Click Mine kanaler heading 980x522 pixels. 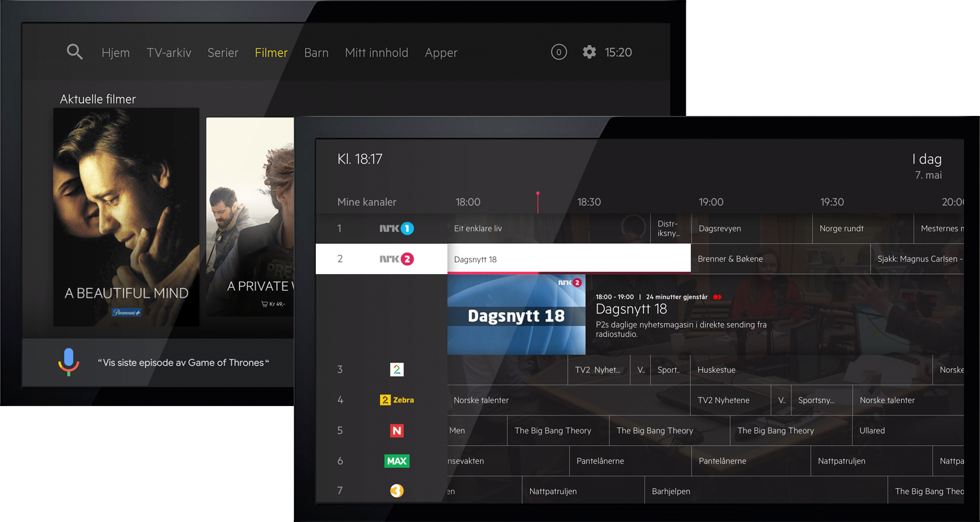367,202
